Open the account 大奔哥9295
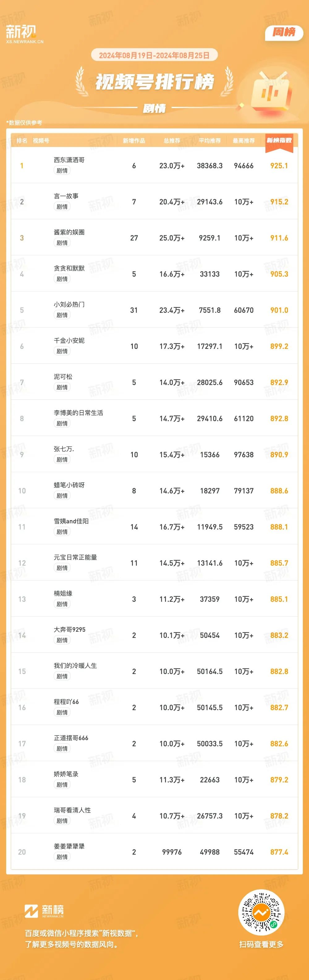Image resolution: width=309 pixels, height=980 pixels. click(70, 630)
